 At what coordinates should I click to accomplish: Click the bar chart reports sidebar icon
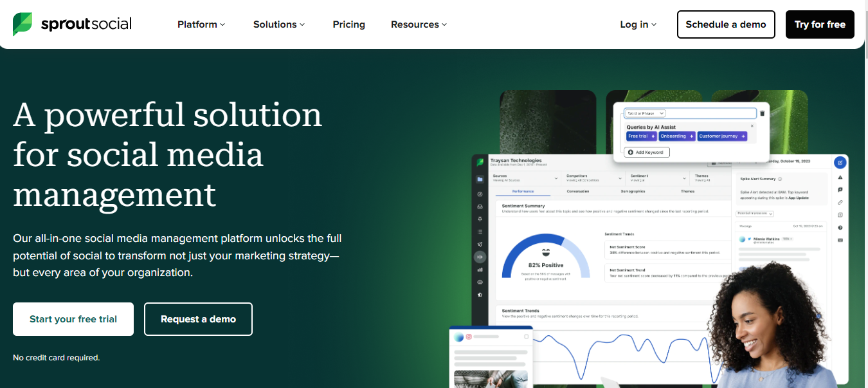pyautogui.click(x=480, y=270)
